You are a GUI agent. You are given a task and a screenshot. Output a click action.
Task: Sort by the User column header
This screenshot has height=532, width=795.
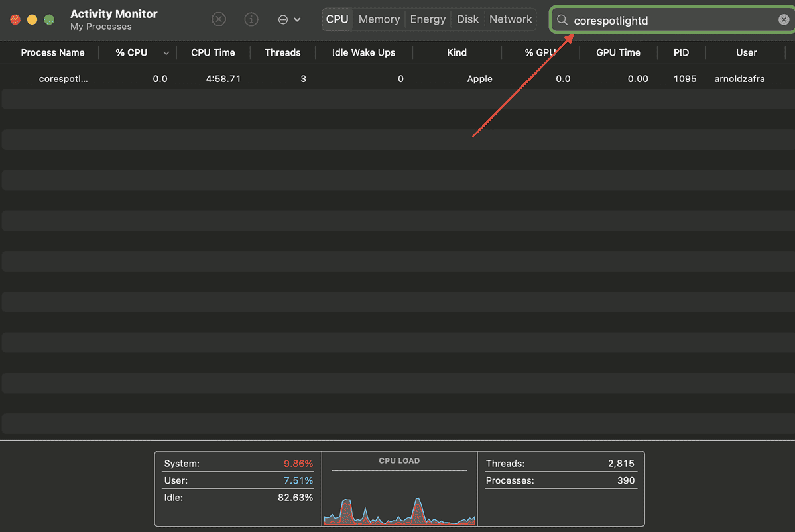tap(746, 52)
